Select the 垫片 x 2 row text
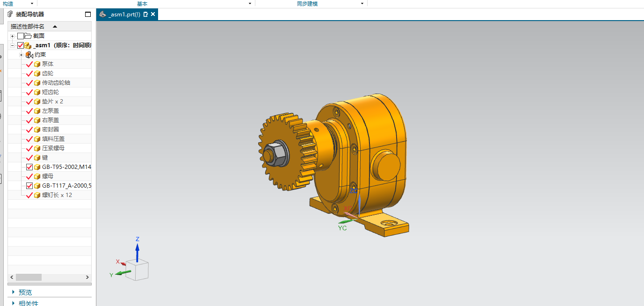644x306 pixels. (52, 102)
